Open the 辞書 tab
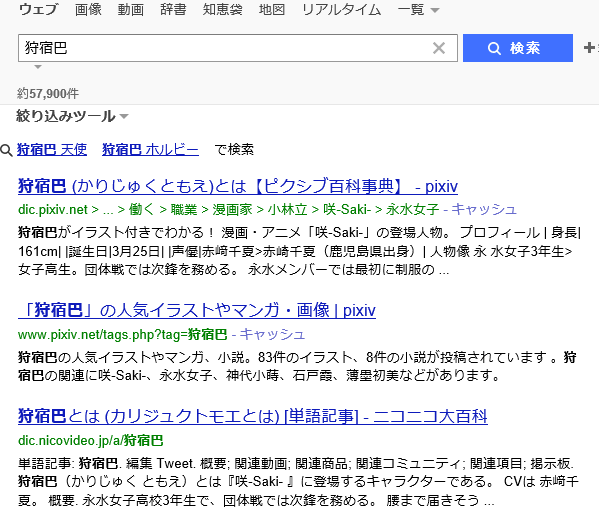599x513 pixels. pyautogui.click(x=173, y=10)
